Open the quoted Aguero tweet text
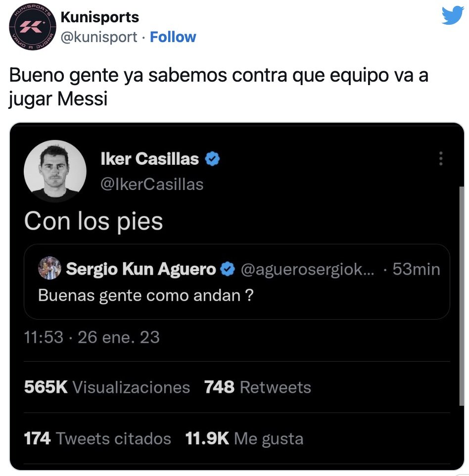 pos(146,295)
